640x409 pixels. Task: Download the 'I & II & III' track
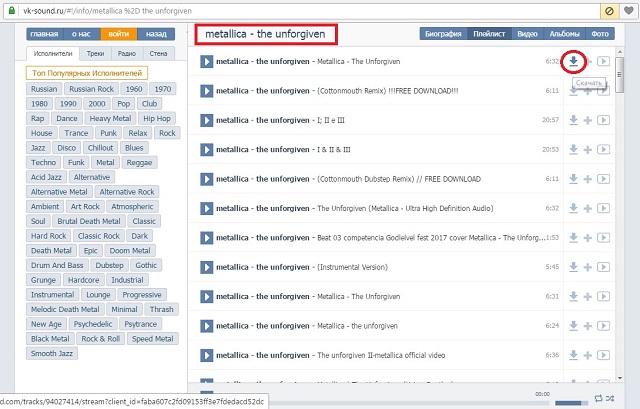click(573, 150)
